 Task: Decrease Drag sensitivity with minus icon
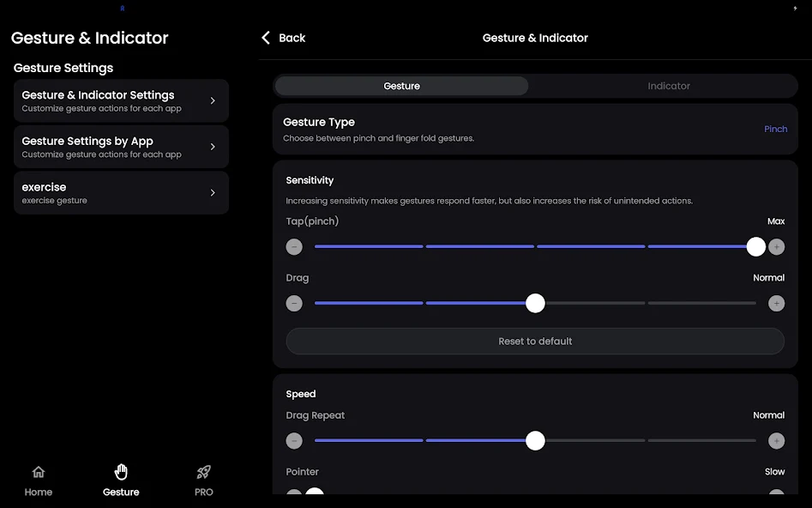coord(294,303)
